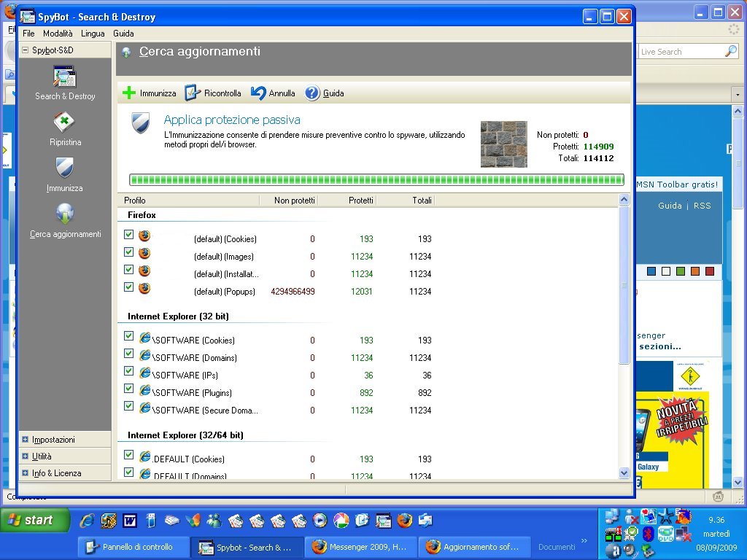Click the IE icon in the \SOFTWARE (Cookies) row
This screenshot has height=560, width=747.
pos(145,337)
